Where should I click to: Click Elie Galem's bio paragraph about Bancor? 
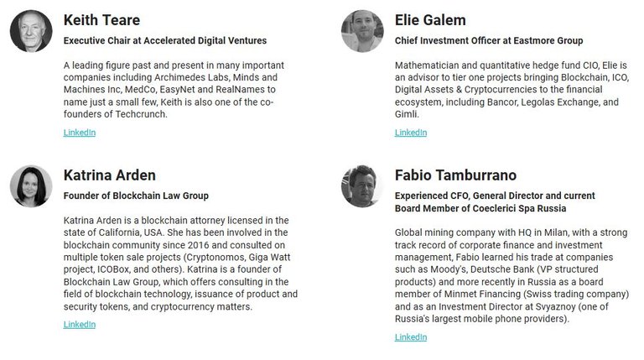512,90
